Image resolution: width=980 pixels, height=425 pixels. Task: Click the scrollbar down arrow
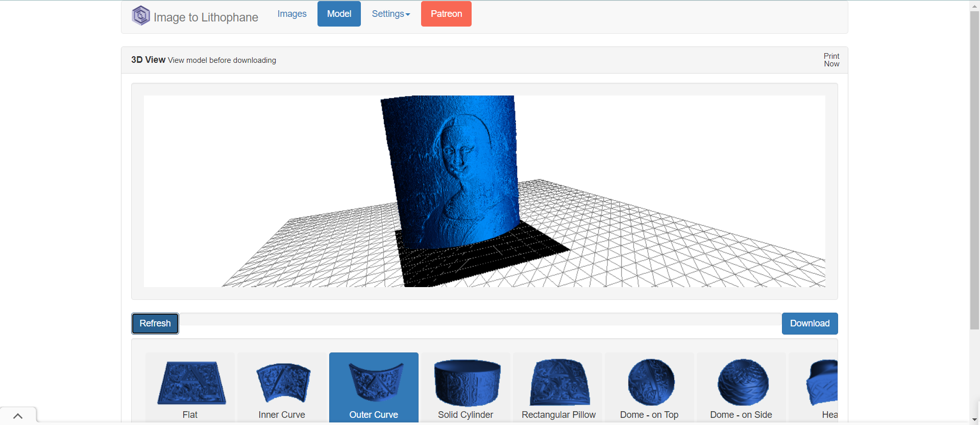pos(974,420)
